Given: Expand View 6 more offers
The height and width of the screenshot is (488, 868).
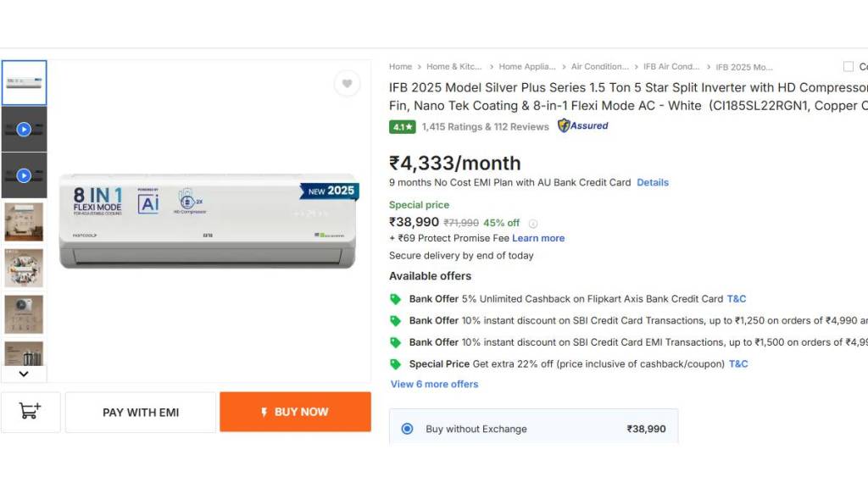Looking at the screenshot, I should click(434, 384).
